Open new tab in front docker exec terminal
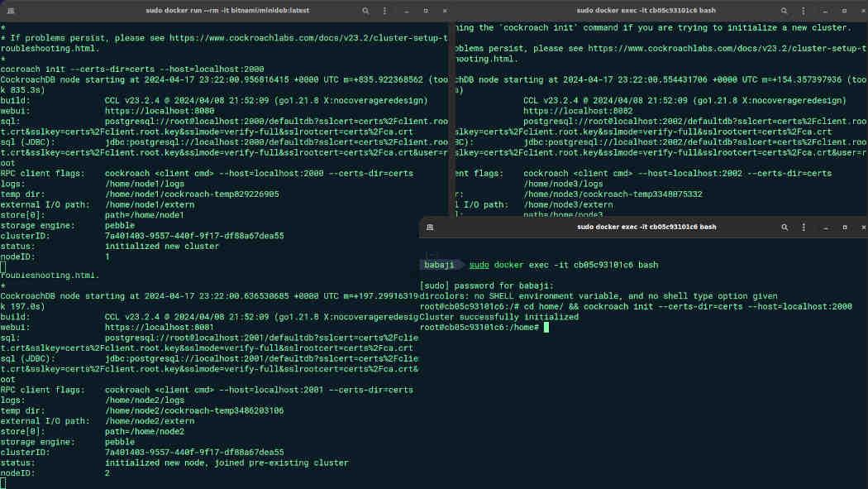Viewport: 868px width, 489px height. [430, 227]
